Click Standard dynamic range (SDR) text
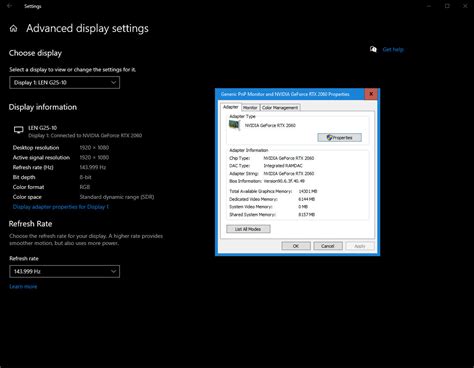Screen dimensions: 474x368 pyautogui.click(x=117, y=197)
